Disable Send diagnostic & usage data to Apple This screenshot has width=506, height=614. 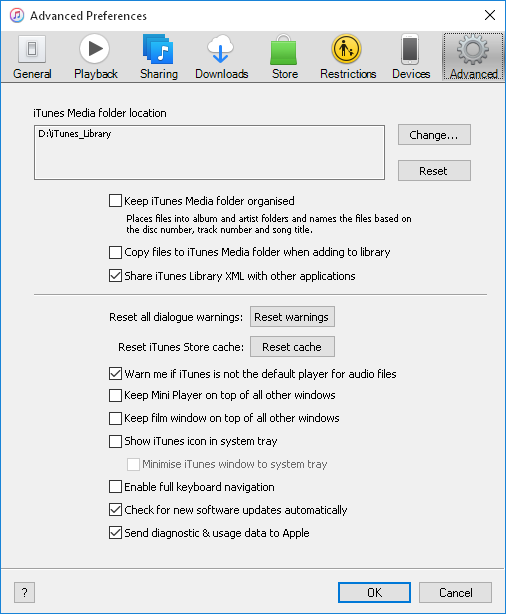(115, 533)
